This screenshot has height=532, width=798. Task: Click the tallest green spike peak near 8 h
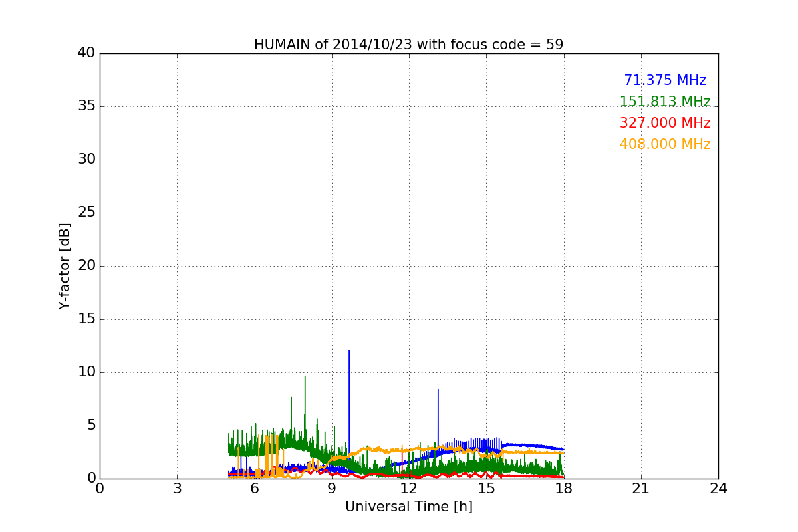[305, 376]
